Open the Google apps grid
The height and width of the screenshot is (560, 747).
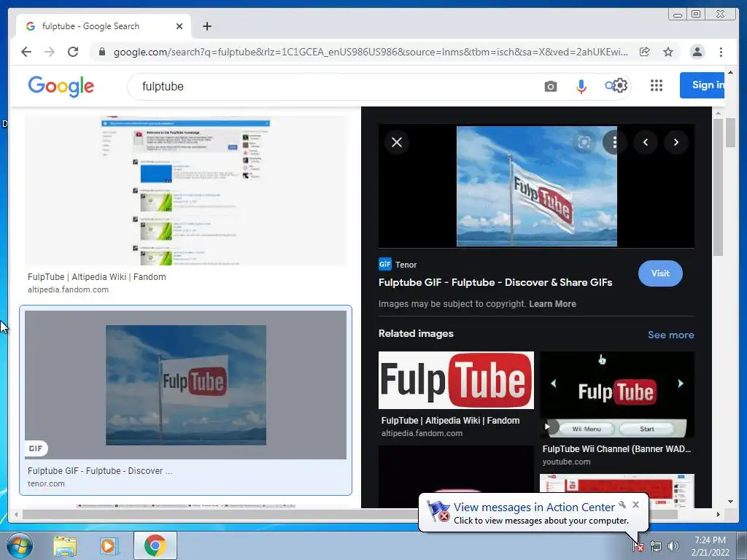(657, 85)
